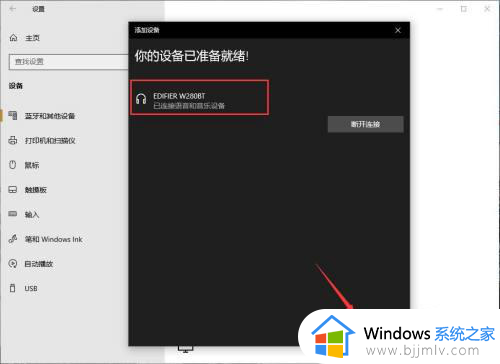Click the printer and scanner icon
Screen dimensions: 500x364
(x=13, y=140)
